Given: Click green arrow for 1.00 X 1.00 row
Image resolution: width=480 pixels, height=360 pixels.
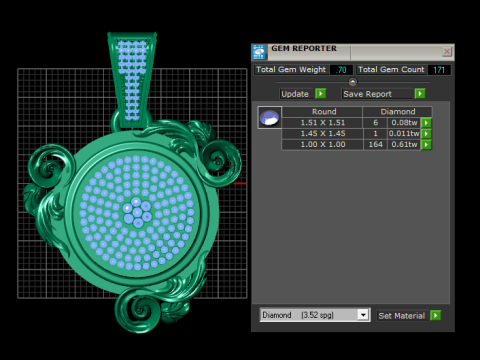Looking at the screenshot, I should pos(426,145).
